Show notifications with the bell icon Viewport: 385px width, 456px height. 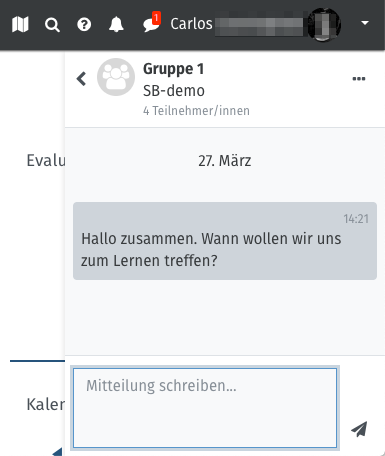(116, 25)
